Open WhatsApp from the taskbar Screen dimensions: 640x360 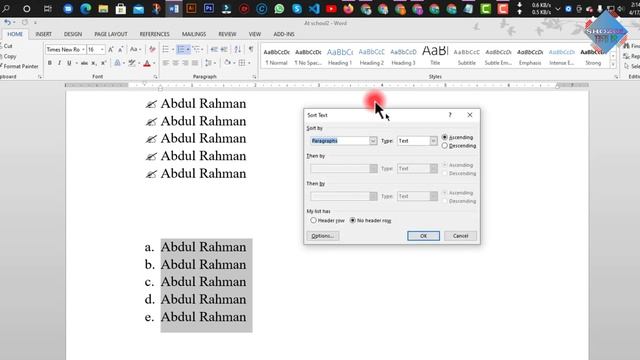tap(279, 9)
